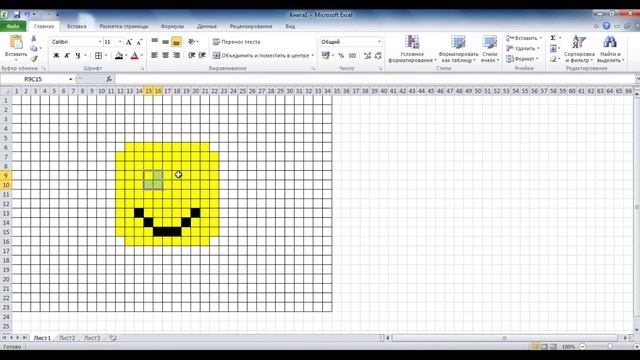Align text to the top of cell
This screenshot has width=640, height=360.
pos(155,42)
